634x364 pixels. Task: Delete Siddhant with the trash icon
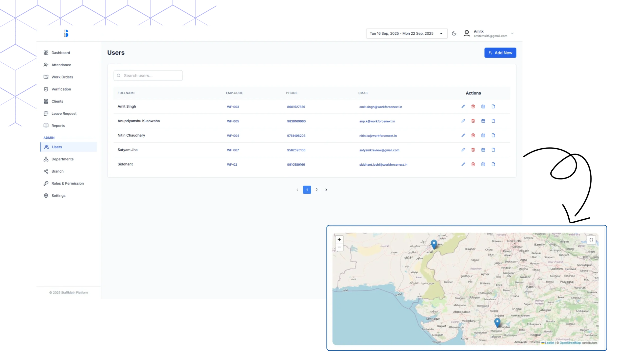473,164
